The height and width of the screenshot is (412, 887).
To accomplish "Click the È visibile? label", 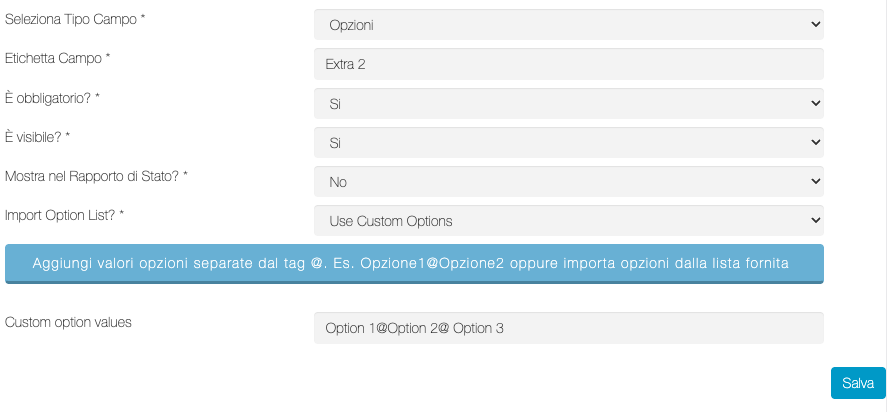I will tap(38, 137).
